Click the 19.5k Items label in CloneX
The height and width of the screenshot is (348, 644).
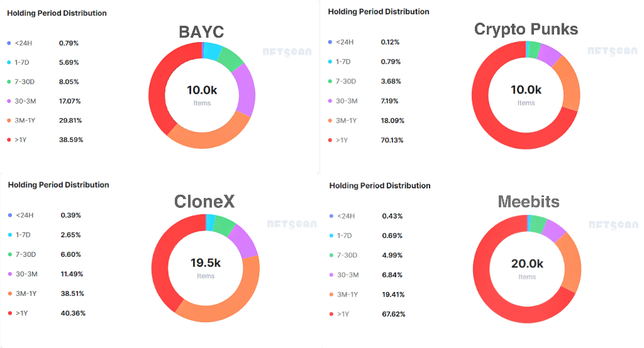tap(206, 268)
